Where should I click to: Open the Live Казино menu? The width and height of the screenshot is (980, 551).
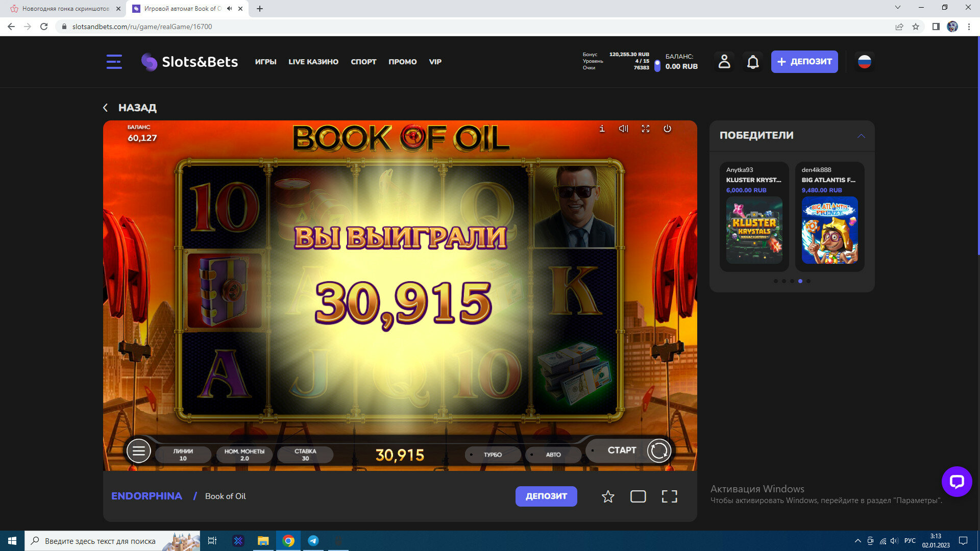coord(313,62)
